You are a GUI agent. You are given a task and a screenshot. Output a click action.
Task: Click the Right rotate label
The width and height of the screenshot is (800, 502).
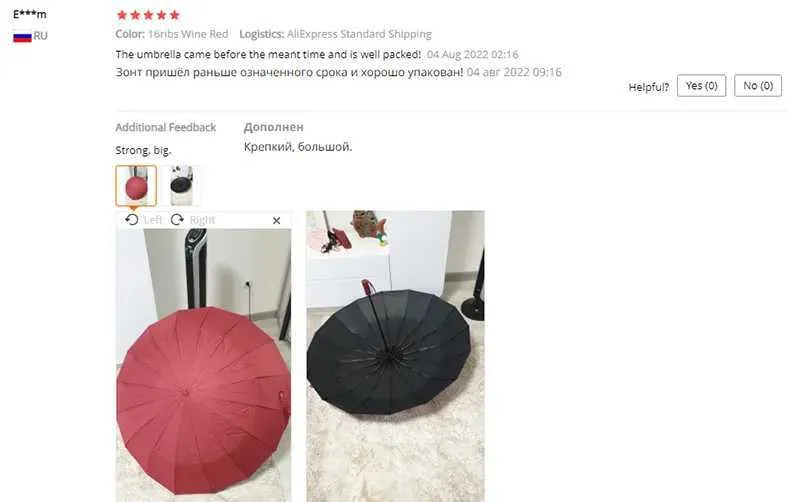(x=202, y=220)
